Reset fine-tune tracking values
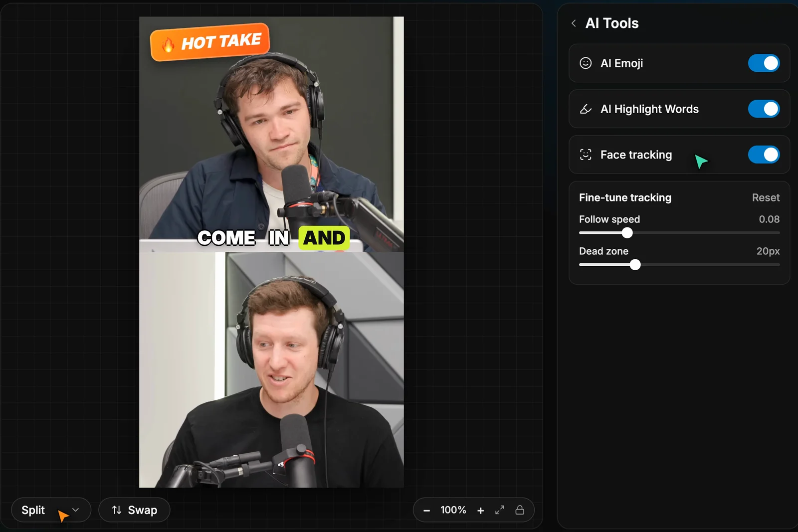Screen dimensions: 798x532 (766, 197)
